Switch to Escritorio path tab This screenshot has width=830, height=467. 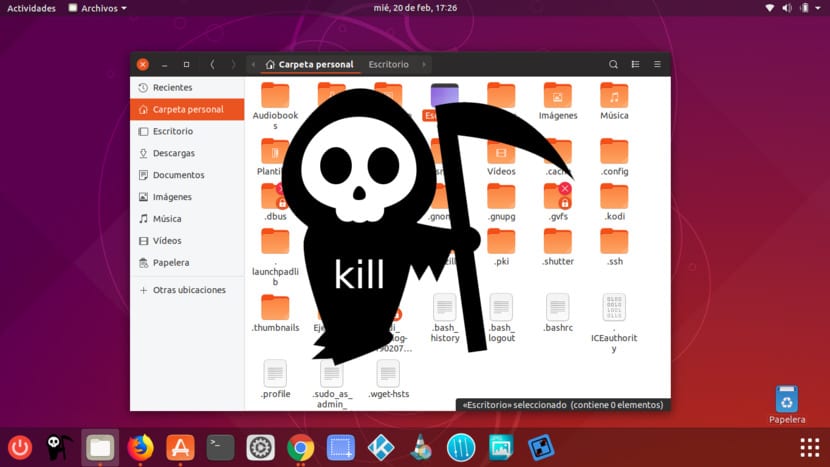[388, 64]
